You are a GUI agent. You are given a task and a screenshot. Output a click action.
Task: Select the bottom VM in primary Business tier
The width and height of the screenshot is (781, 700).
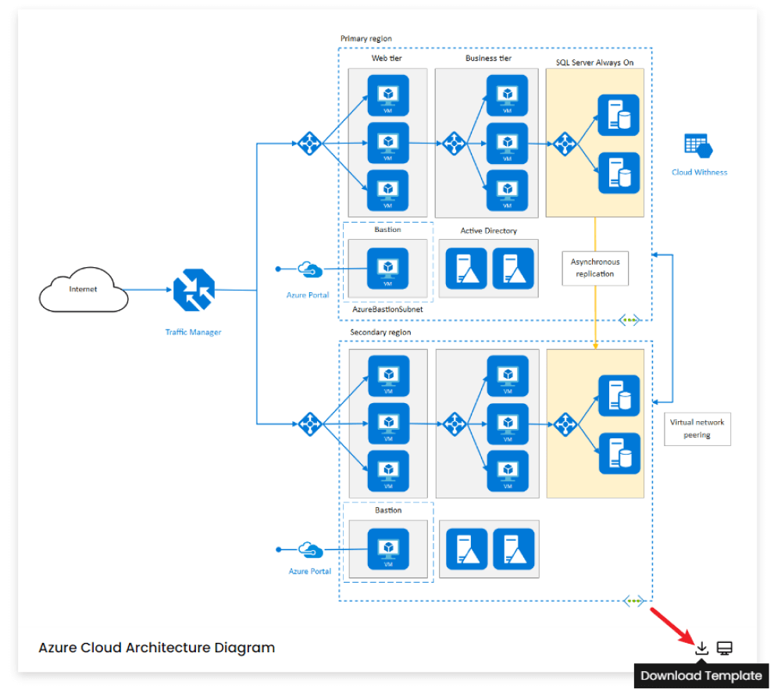507,191
